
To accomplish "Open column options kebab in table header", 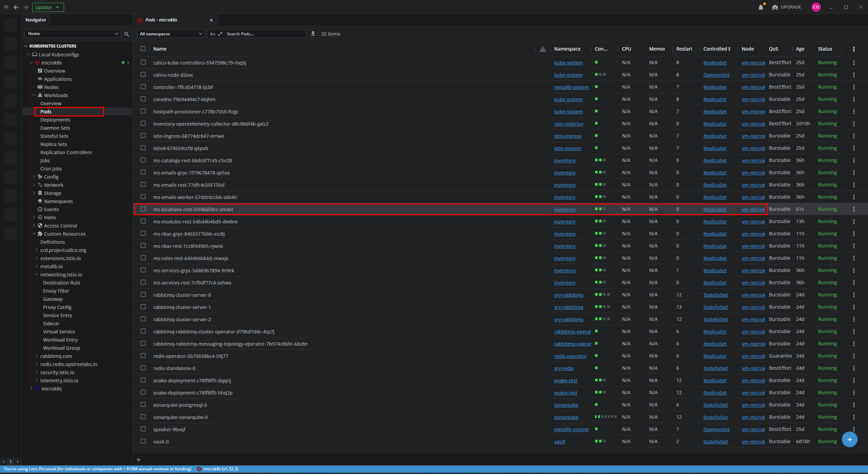I will pos(854,49).
